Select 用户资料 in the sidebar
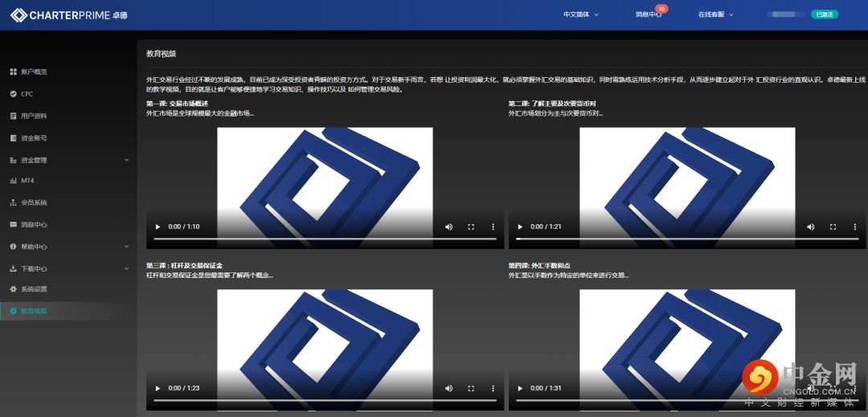The image size is (868, 417). (x=33, y=116)
